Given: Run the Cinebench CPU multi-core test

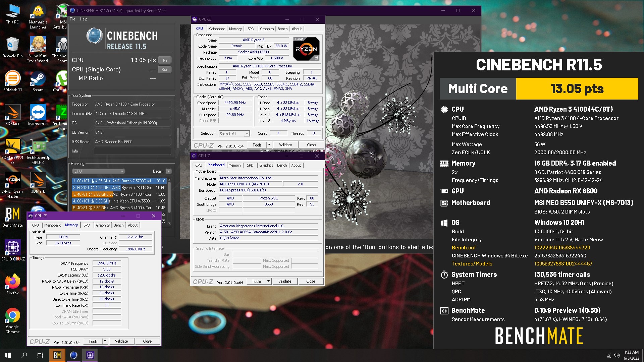Looking at the screenshot, I should pos(165,60).
